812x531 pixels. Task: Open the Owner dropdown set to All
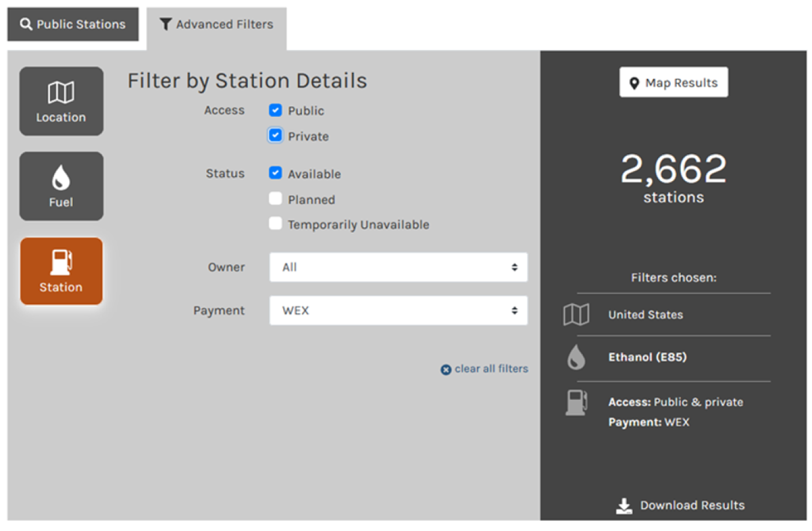pyautogui.click(x=398, y=267)
